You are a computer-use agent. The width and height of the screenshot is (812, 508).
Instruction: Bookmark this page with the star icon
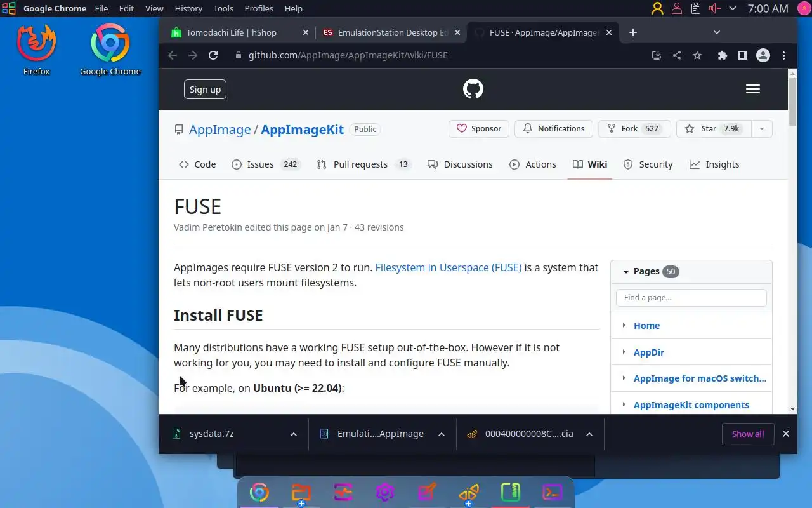(x=697, y=55)
